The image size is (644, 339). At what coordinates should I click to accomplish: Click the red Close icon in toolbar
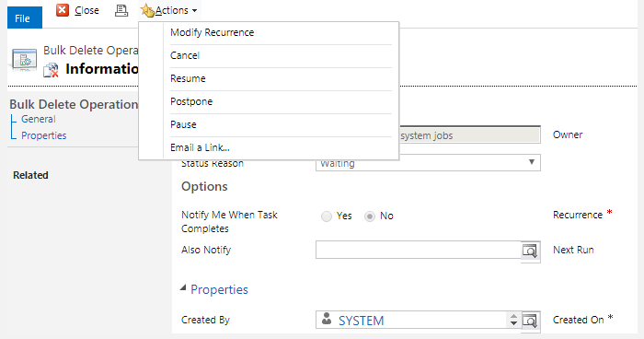coord(63,10)
